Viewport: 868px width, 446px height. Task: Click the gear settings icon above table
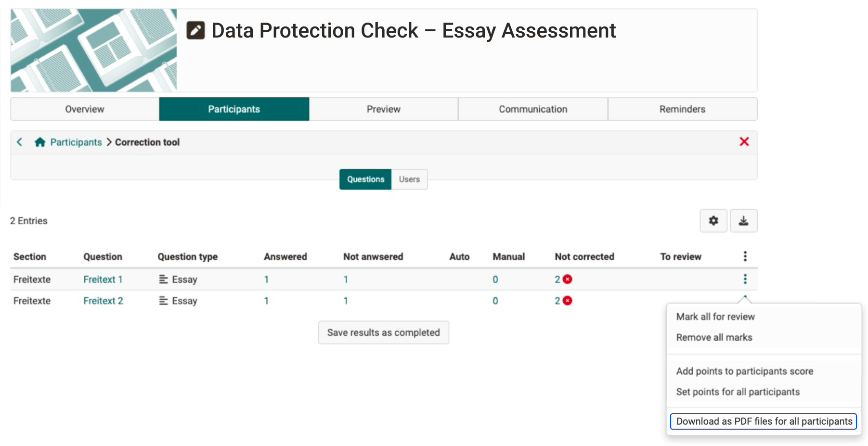coord(713,221)
